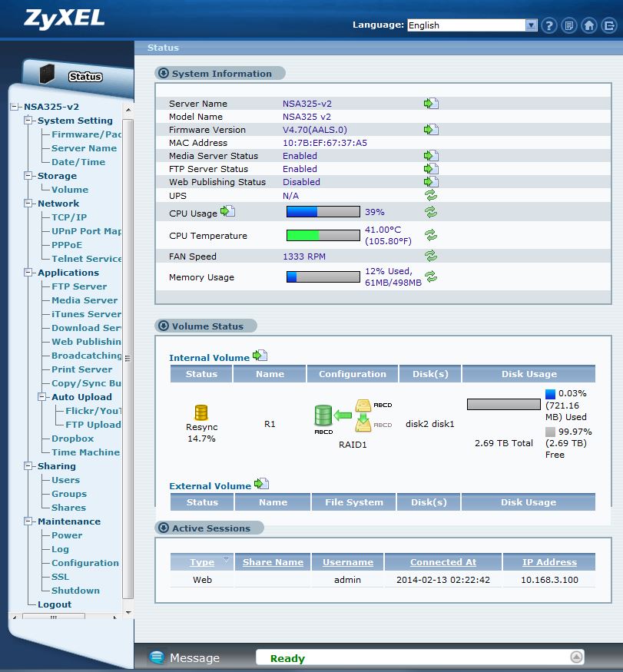This screenshot has height=672, width=623.
Task: Go to home icon in header
Action: (x=588, y=25)
